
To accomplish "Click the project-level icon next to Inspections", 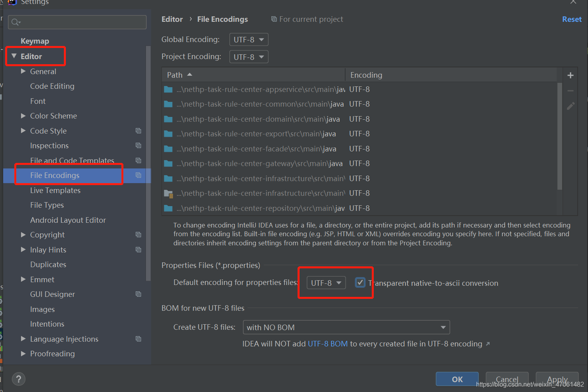I will [138, 145].
